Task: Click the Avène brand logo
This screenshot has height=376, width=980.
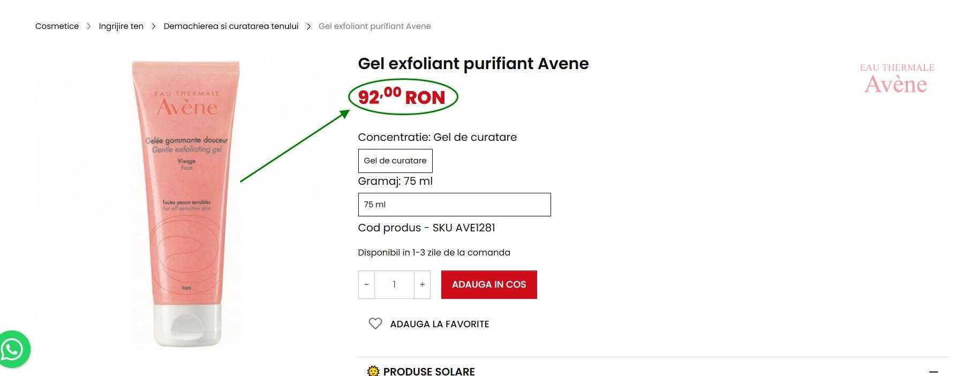Action: tap(896, 78)
